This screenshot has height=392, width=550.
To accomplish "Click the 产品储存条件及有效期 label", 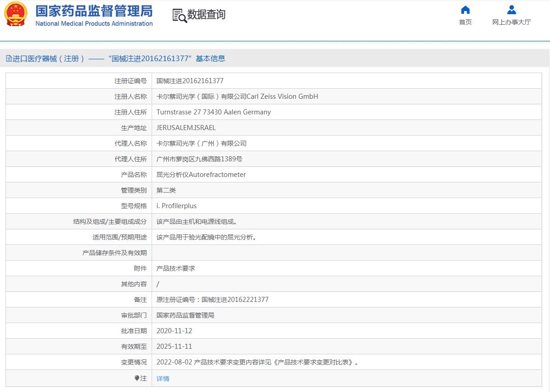I will point(114,253).
